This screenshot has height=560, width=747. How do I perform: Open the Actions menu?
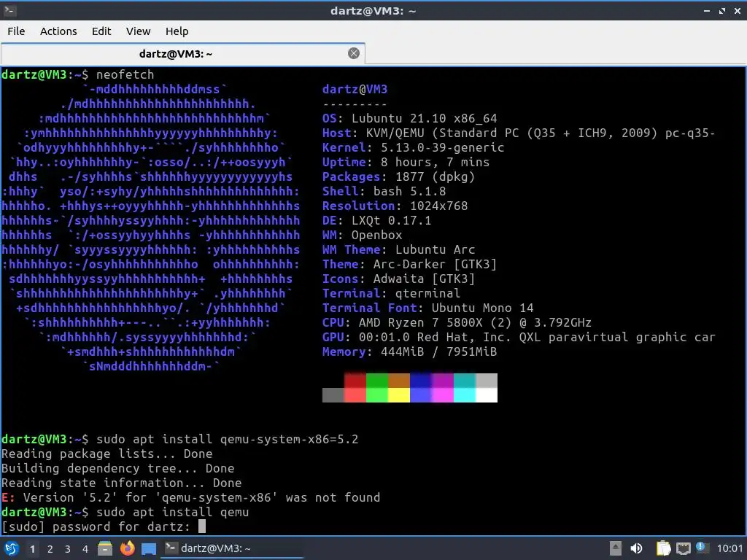coord(58,31)
